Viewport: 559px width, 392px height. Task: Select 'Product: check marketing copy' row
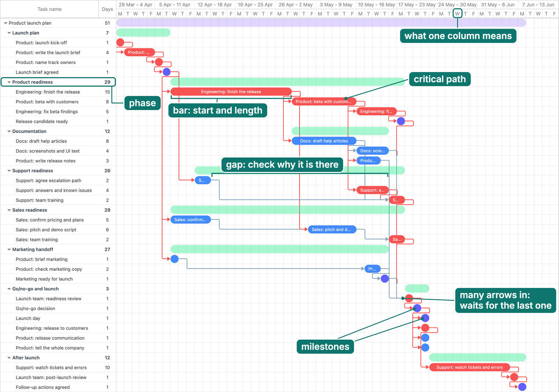58,269
